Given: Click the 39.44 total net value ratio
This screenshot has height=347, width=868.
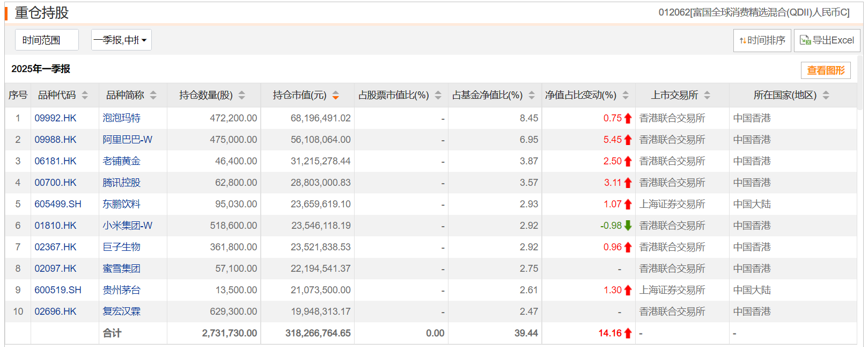Looking at the screenshot, I should tap(526, 333).
